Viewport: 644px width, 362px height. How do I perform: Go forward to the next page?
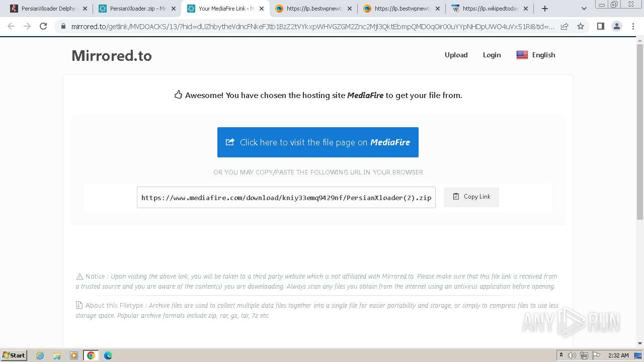27,26
